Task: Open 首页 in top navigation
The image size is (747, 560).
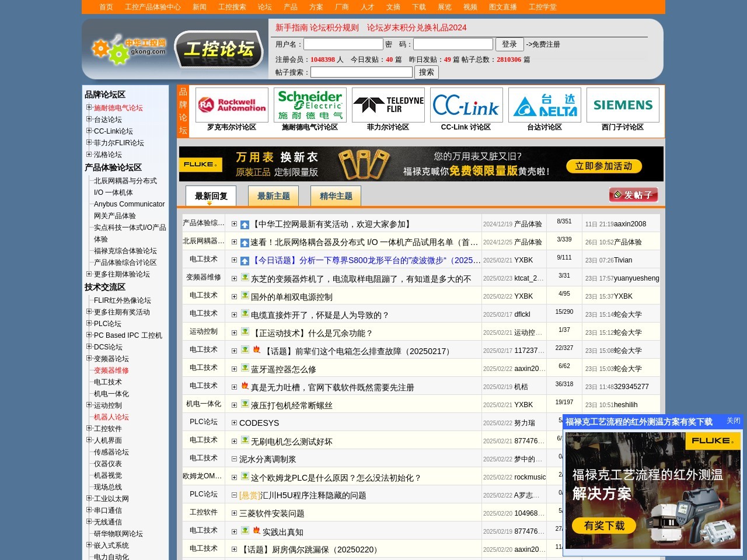Action: point(106,7)
